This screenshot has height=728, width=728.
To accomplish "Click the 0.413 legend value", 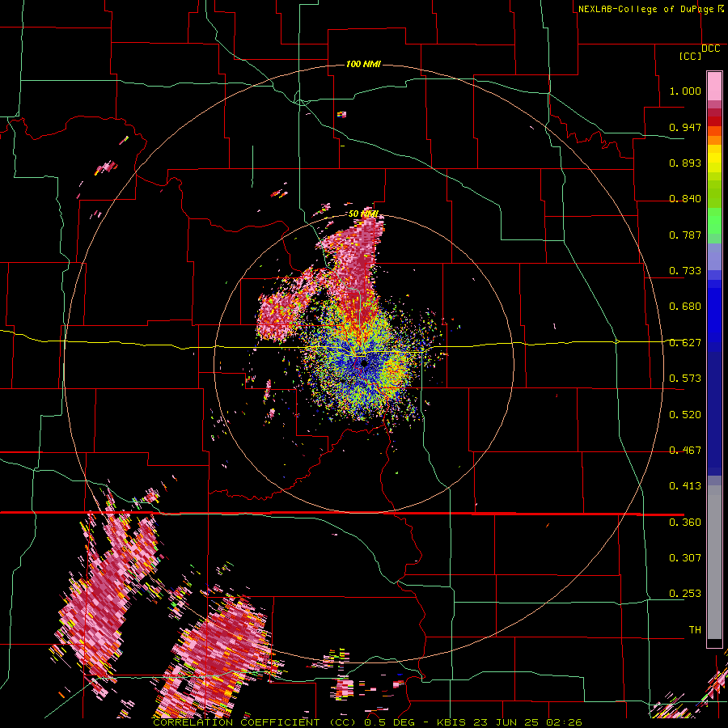I will [685, 486].
